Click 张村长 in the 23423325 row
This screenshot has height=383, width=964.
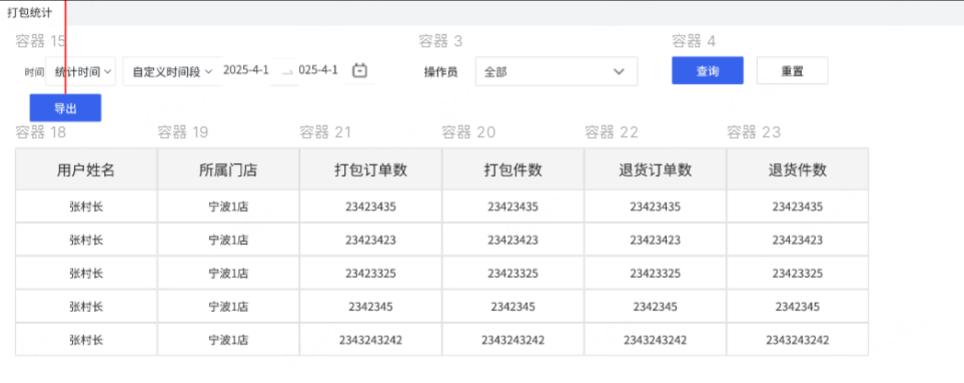pos(86,273)
